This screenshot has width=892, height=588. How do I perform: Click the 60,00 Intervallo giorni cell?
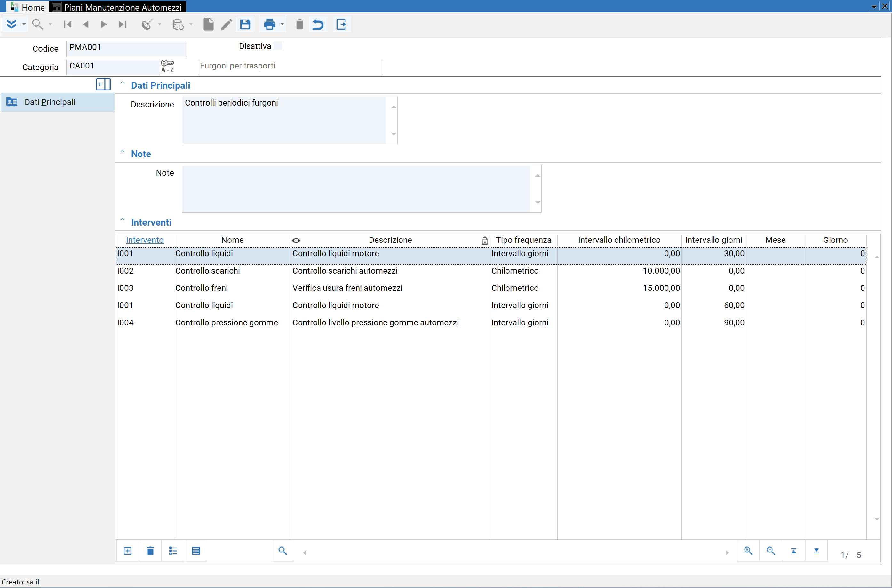pos(714,305)
